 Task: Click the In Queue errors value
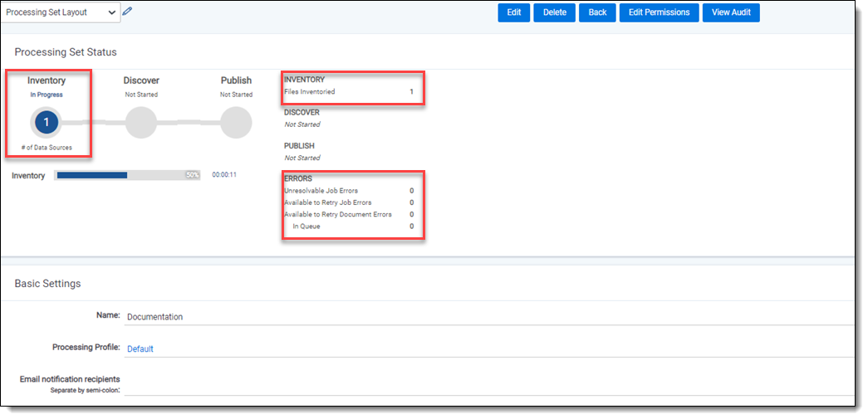click(x=411, y=227)
